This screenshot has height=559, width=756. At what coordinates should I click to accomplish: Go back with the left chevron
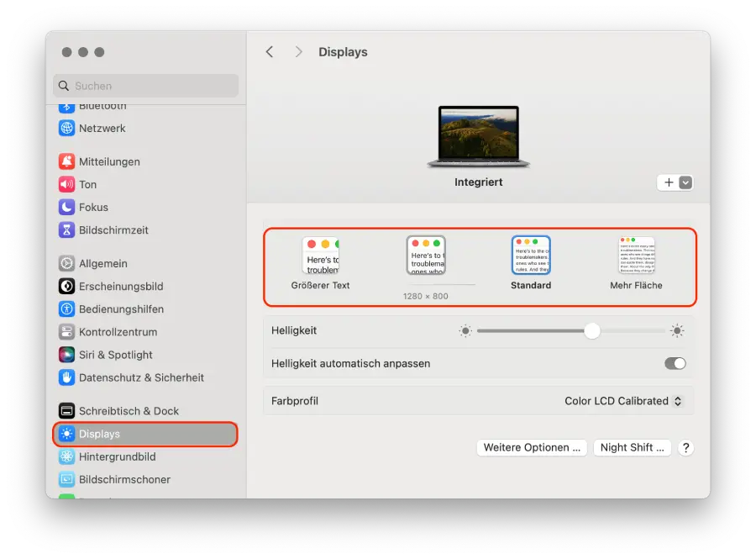click(x=270, y=51)
